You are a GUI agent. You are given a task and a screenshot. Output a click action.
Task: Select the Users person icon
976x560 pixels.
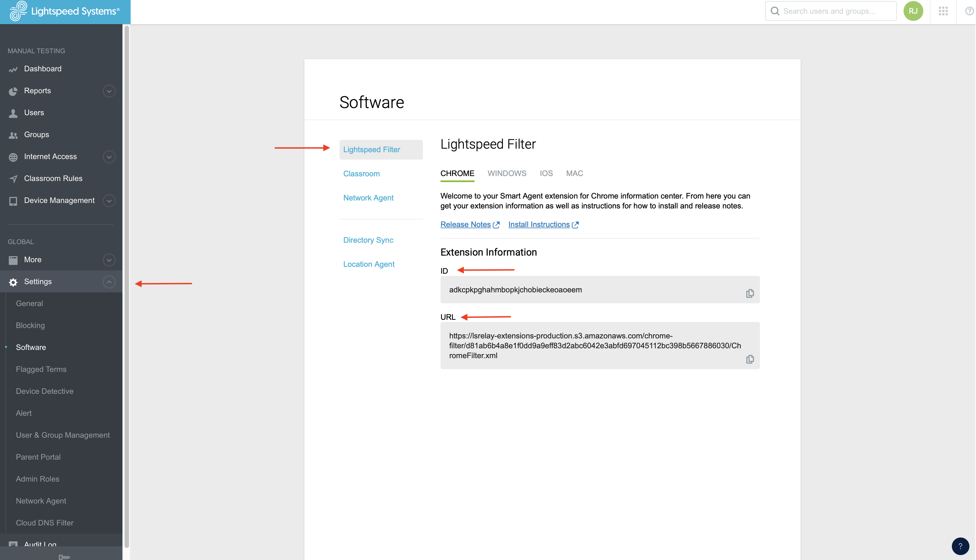coord(13,113)
